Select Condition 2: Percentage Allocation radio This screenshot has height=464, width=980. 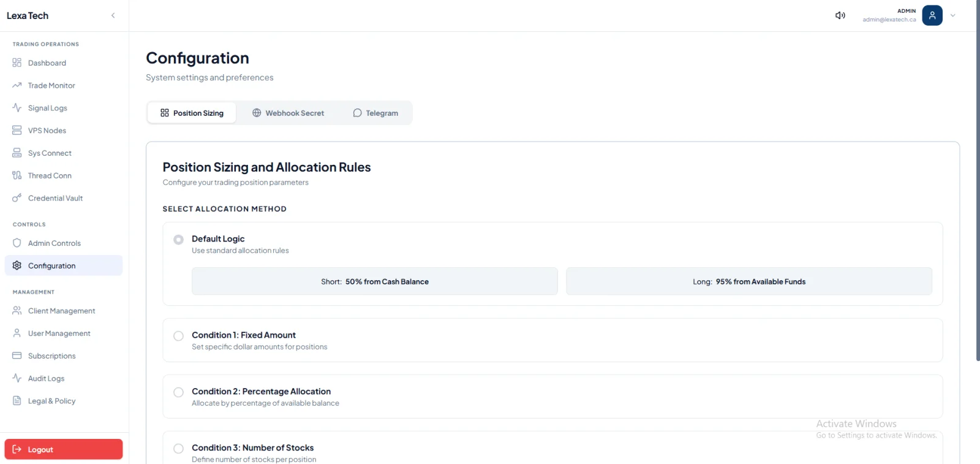click(178, 392)
